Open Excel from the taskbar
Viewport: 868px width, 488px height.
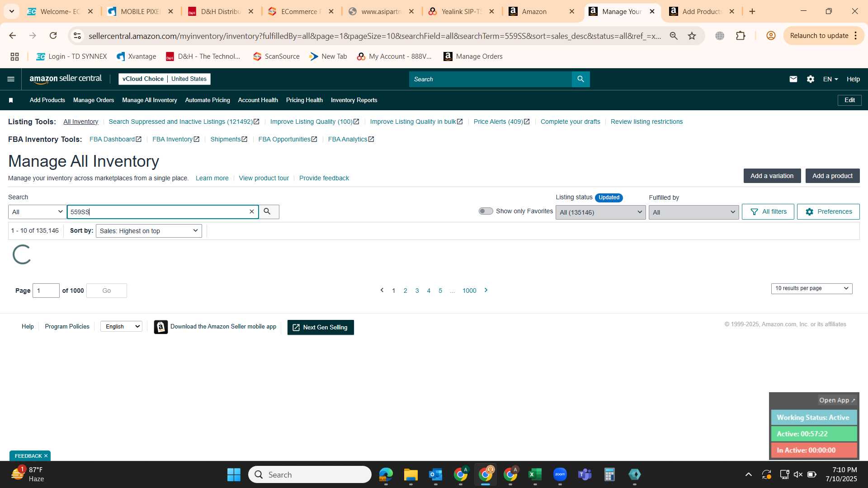[x=535, y=474]
